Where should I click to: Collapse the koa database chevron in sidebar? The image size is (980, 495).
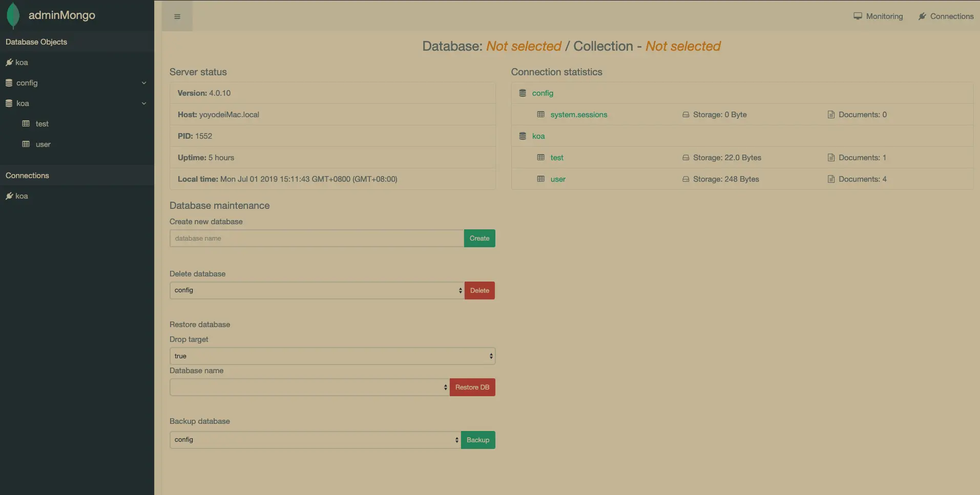pyautogui.click(x=144, y=103)
